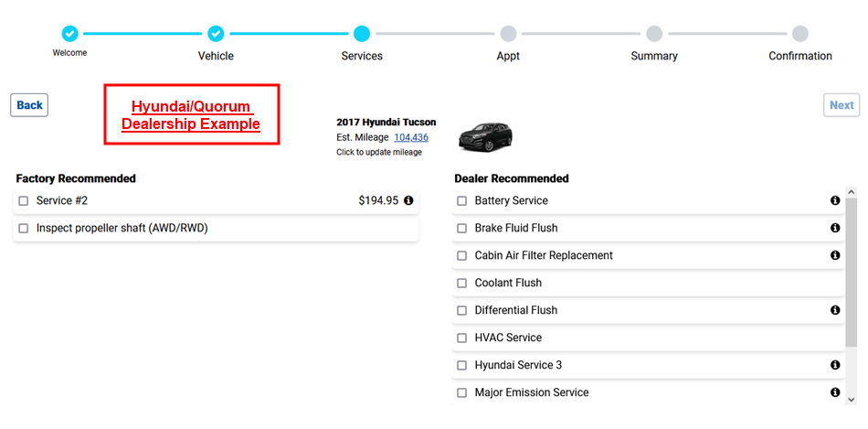Click Major Emission Service info icon
Image resolution: width=868 pixels, height=429 pixels.
(x=835, y=392)
